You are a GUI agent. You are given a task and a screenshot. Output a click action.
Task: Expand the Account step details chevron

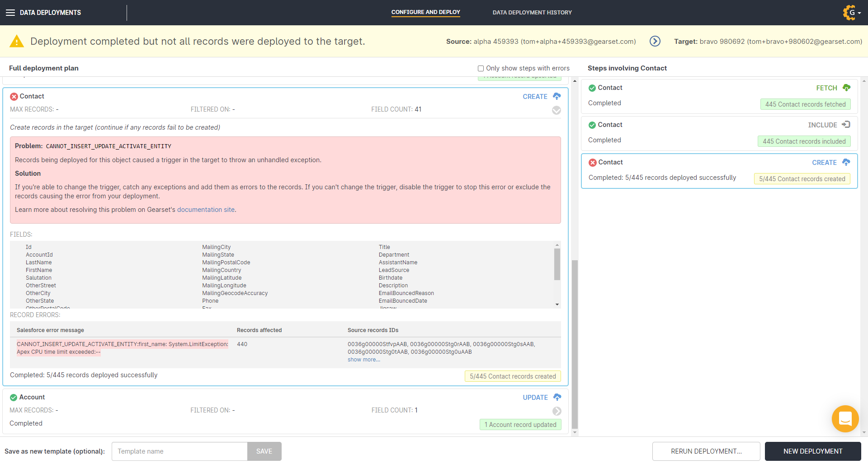click(x=557, y=411)
